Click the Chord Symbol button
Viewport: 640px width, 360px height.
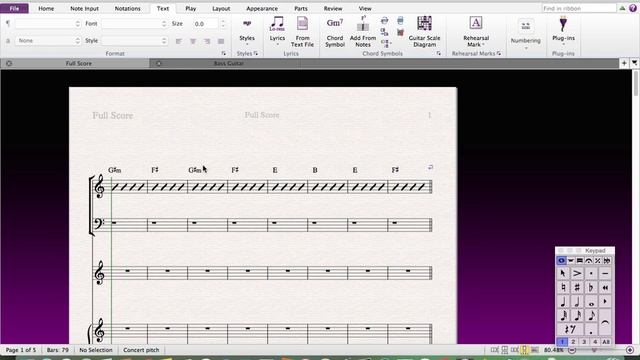[335, 32]
